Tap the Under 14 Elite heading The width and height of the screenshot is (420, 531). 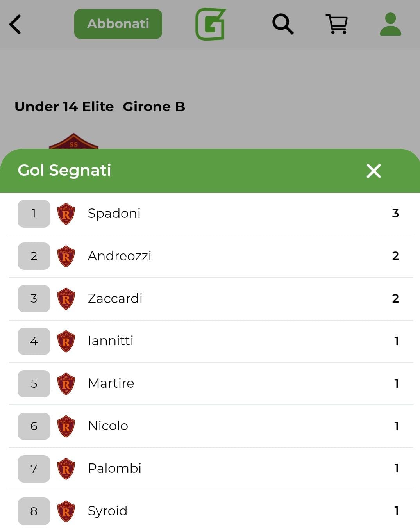64,107
